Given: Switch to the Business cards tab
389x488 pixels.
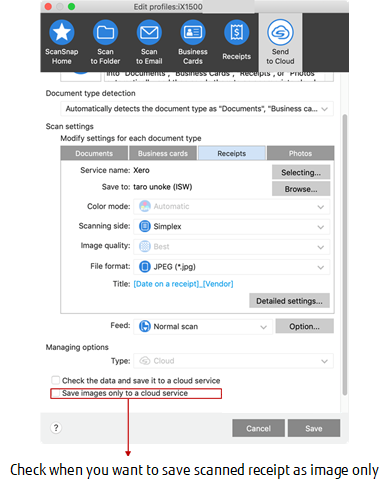Looking at the screenshot, I should tap(163, 153).
